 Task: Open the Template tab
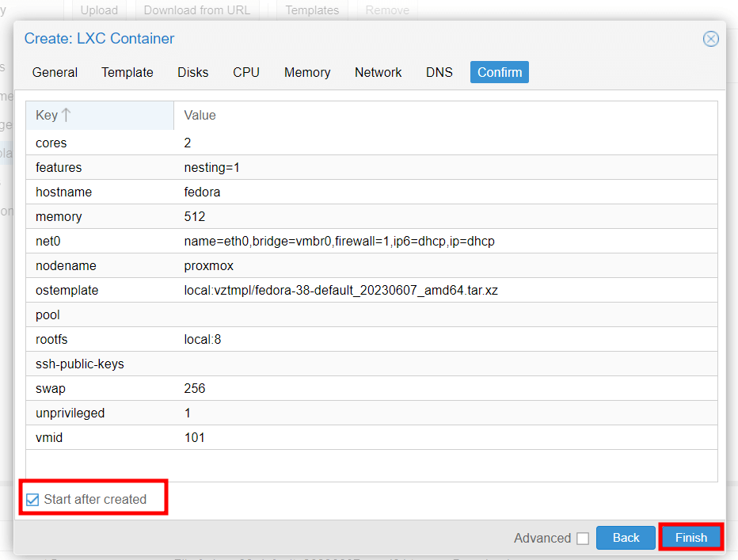[x=127, y=72]
